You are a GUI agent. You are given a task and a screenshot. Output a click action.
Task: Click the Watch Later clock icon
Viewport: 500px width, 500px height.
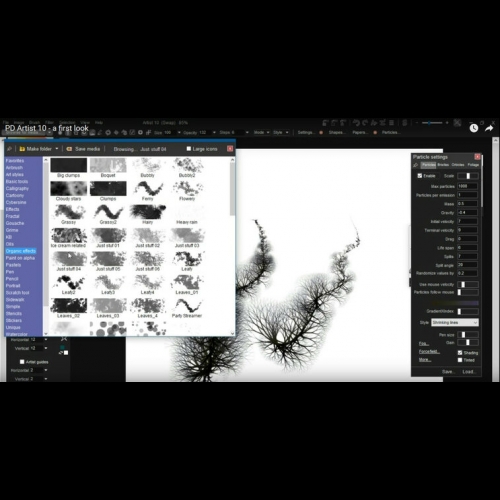474,128
